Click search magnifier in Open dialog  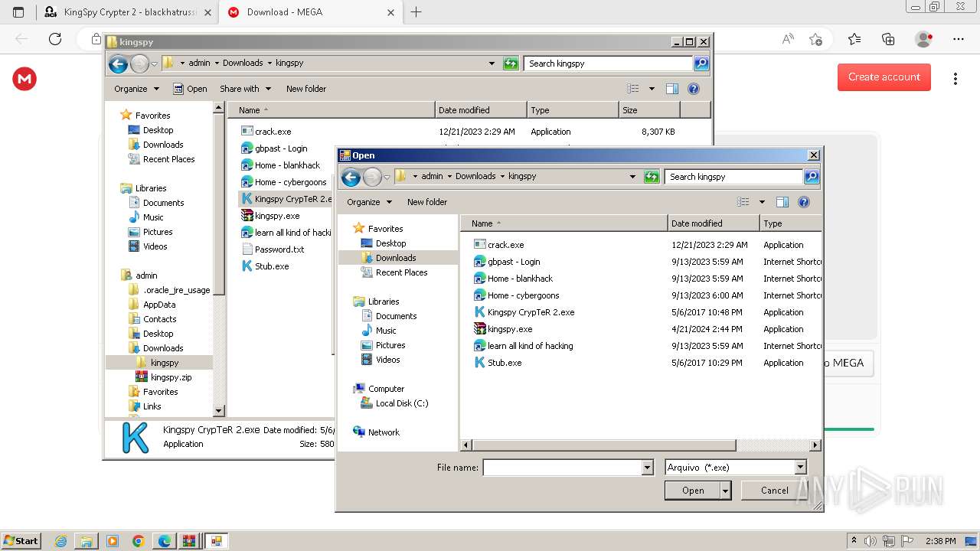click(x=812, y=177)
